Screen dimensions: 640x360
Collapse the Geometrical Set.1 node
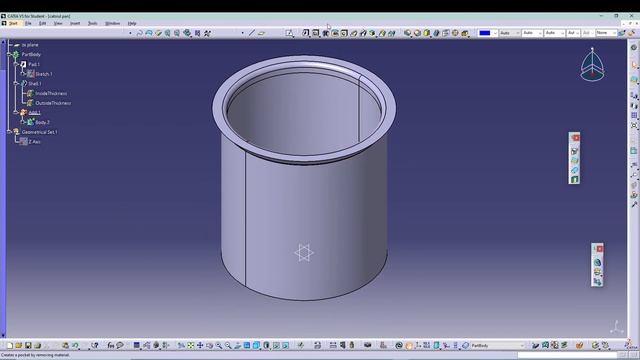click(x=9, y=132)
